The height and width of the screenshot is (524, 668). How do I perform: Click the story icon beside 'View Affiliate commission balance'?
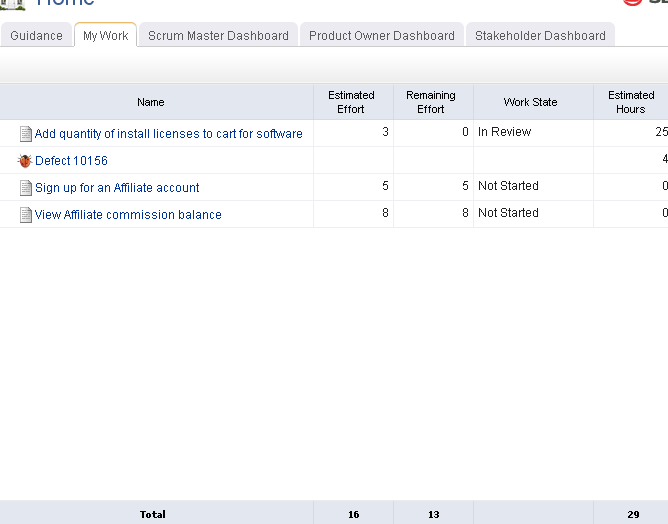(x=26, y=215)
